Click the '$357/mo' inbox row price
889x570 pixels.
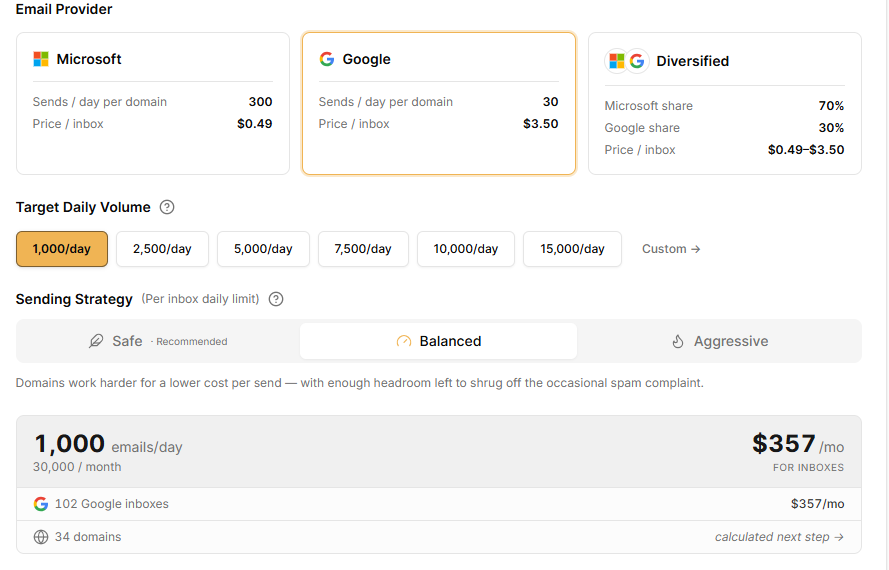tap(817, 504)
